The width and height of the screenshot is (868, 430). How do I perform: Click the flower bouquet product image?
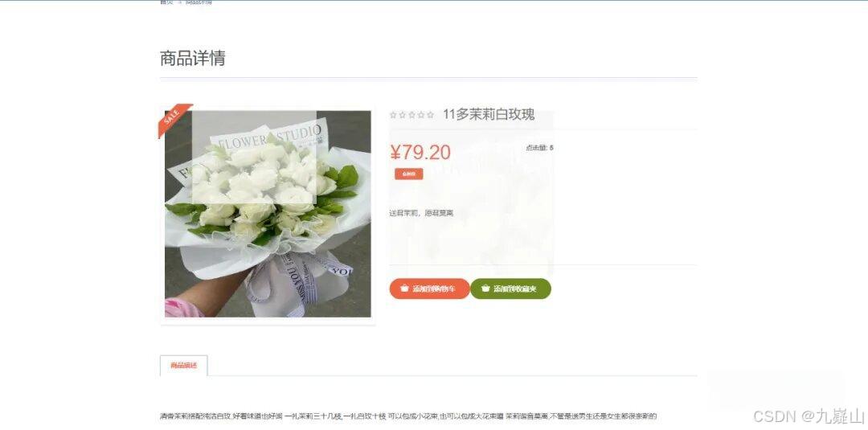(x=268, y=214)
